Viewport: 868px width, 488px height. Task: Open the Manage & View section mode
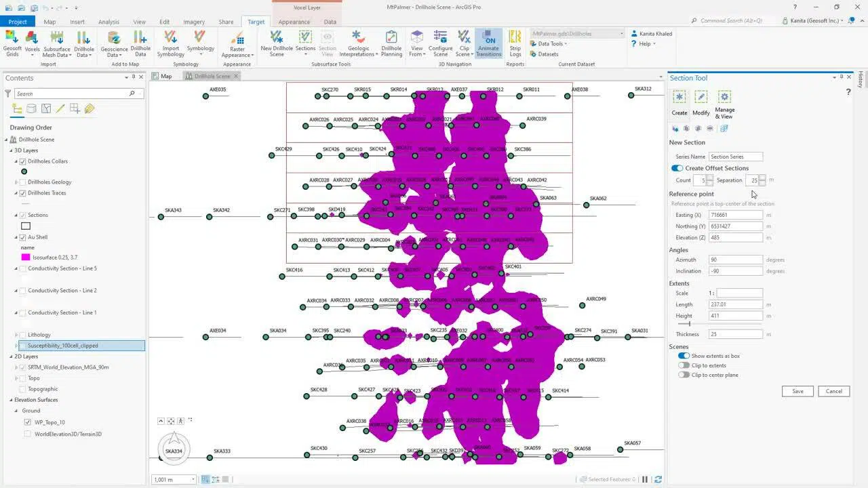point(724,104)
